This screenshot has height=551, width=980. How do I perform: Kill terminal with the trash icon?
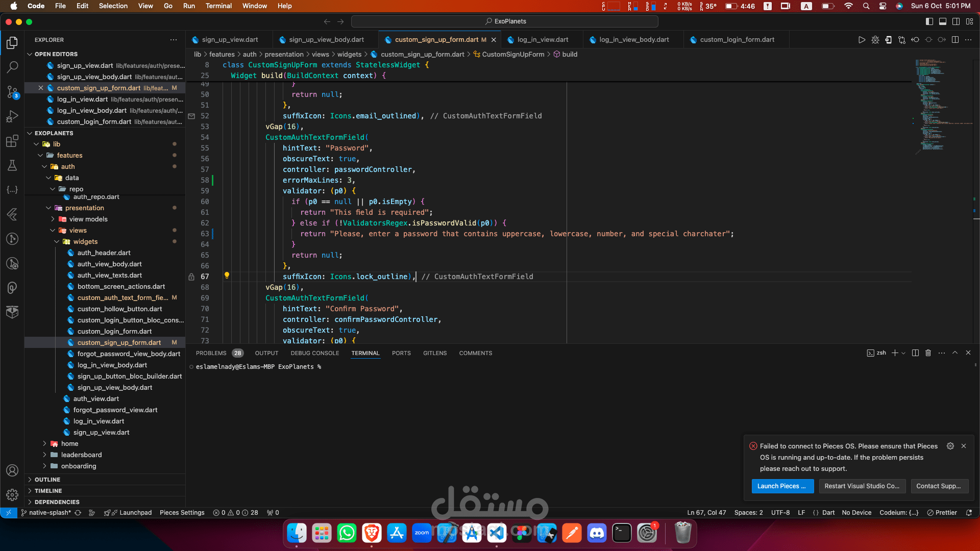point(928,353)
